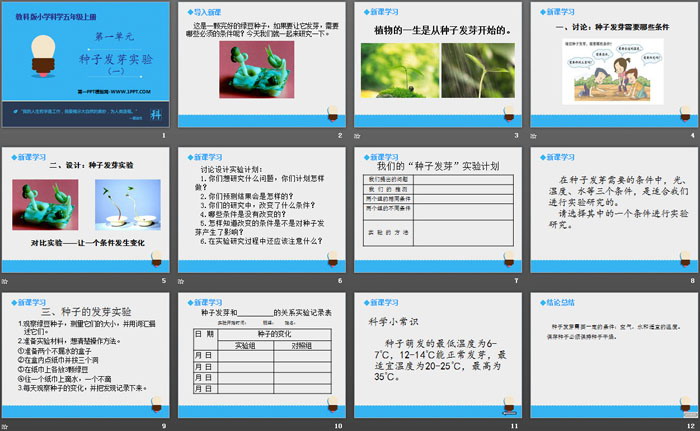Image resolution: width=700 pixels, height=431 pixels.
Task: Click slide number 7 label
Action: click(x=516, y=280)
